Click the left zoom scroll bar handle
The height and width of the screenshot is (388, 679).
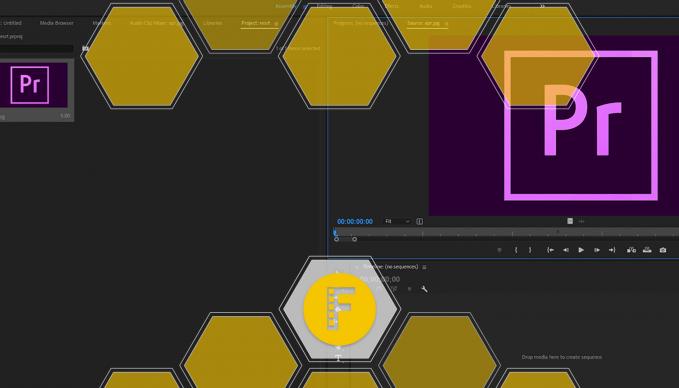336,239
